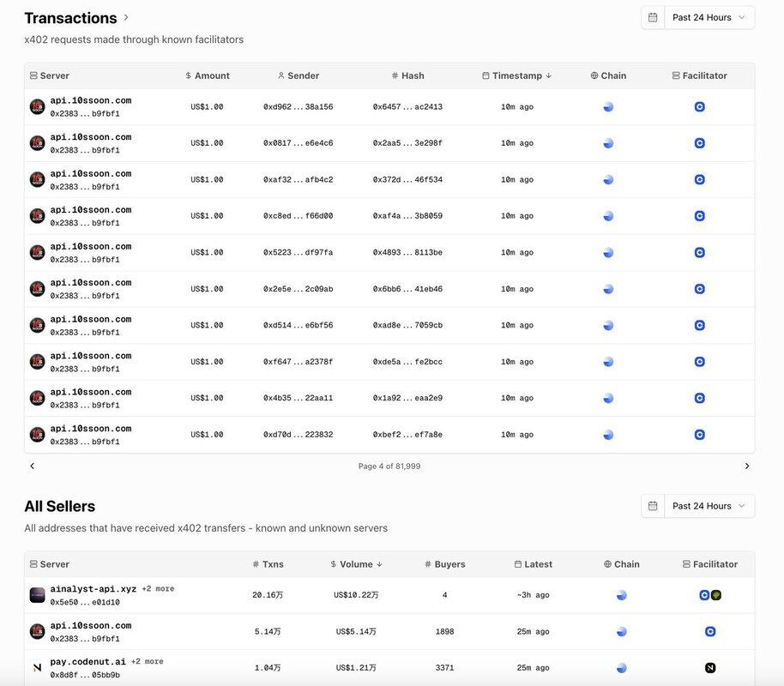Viewport: 784px width, 686px height.
Task: Click the chain icon in the ainalyst-api.xyz row
Action: coord(621,595)
